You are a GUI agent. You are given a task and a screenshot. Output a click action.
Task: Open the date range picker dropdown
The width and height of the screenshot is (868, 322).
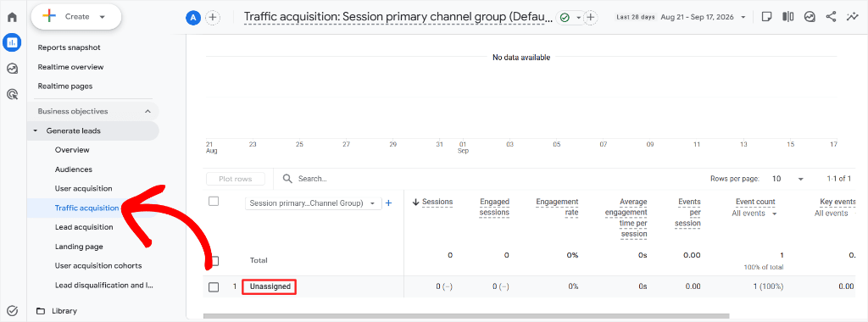click(682, 17)
